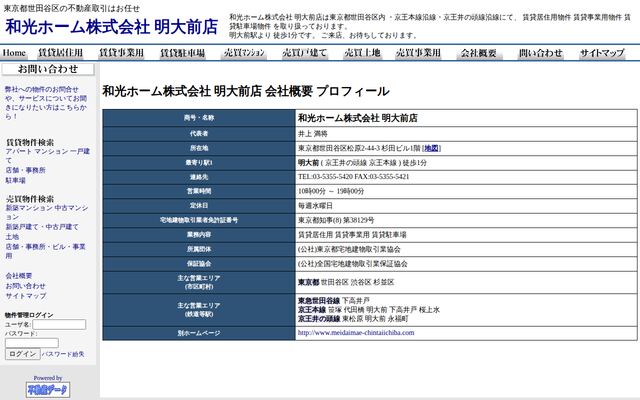The width and height of the screenshot is (640, 400).
Task: Click the 不動産データ Powered by logo
Action: pyautogui.click(x=48, y=389)
